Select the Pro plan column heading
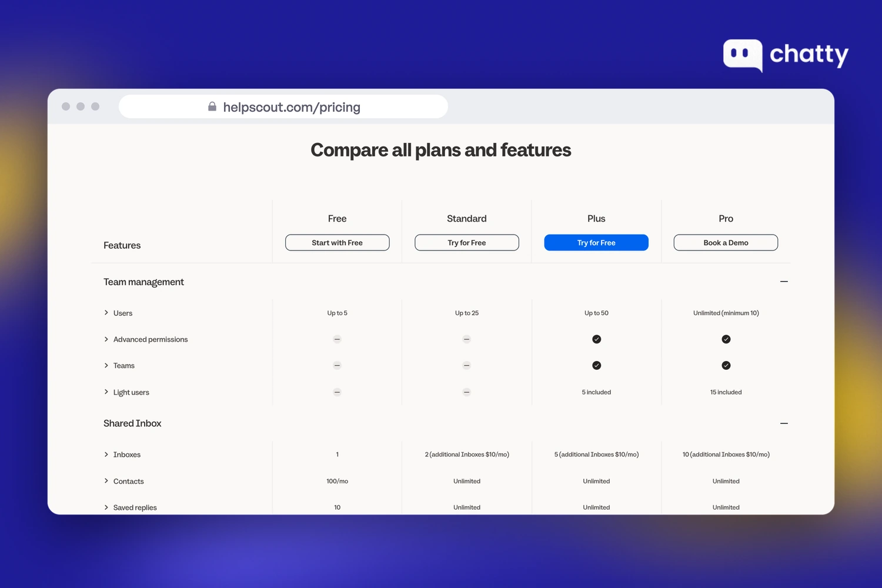Screen dimensions: 882x588 point(726,219)
